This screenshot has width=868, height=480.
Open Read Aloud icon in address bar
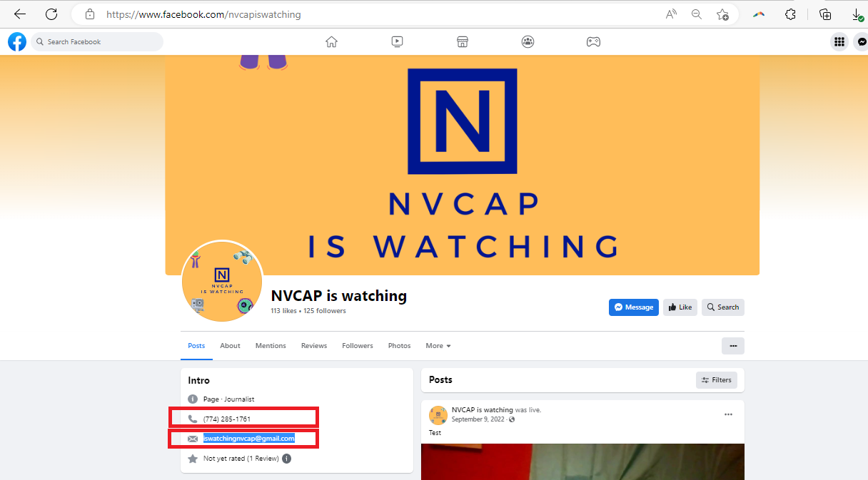[x=671, y=14]
